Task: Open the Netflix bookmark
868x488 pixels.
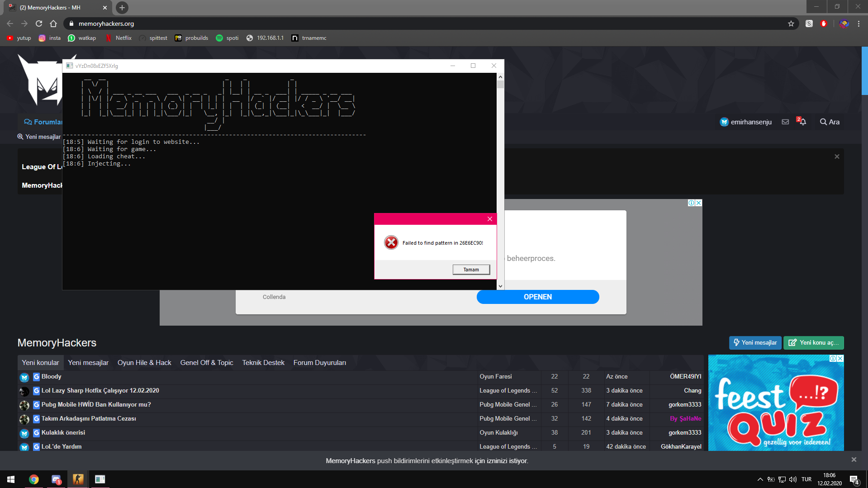Action: pyautogui.click(x=119, y=38)
